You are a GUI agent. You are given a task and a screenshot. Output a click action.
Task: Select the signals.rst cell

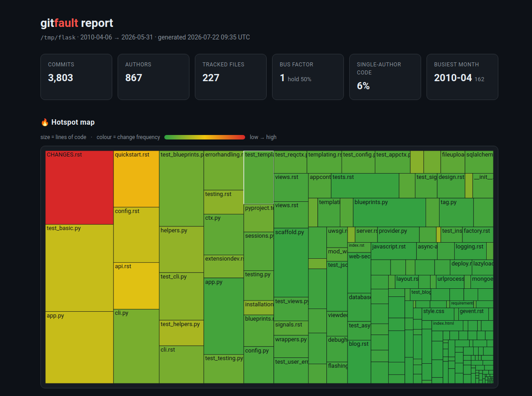click(x=291, y=328)
